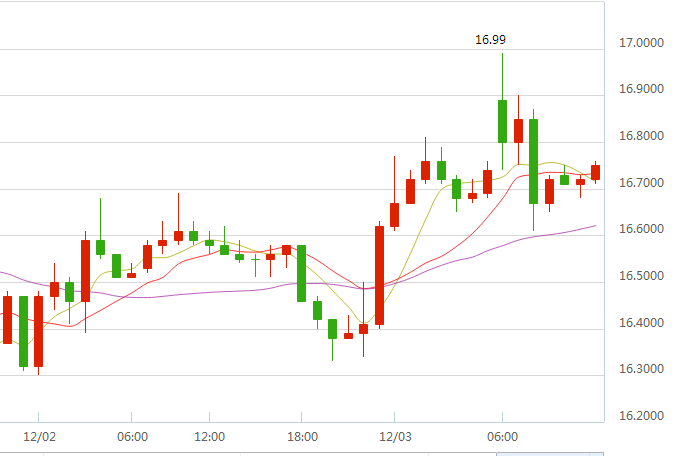Click the right end of the purple average line
The height and width of the screenshot is (456, 692).
click(595, 226)
